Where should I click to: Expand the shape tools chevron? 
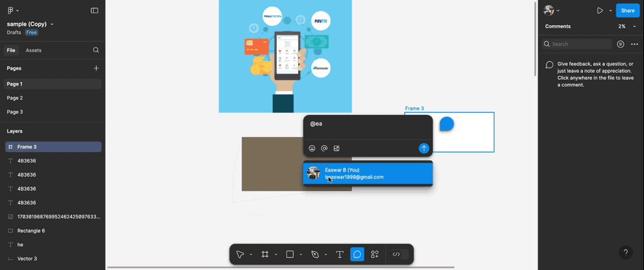(301, 254)
